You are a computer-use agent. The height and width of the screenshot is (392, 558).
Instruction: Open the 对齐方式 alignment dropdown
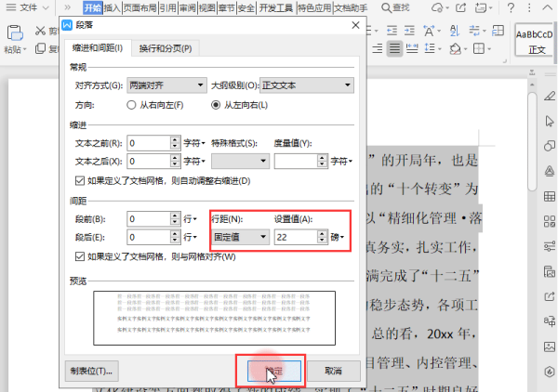click(166, 85)
